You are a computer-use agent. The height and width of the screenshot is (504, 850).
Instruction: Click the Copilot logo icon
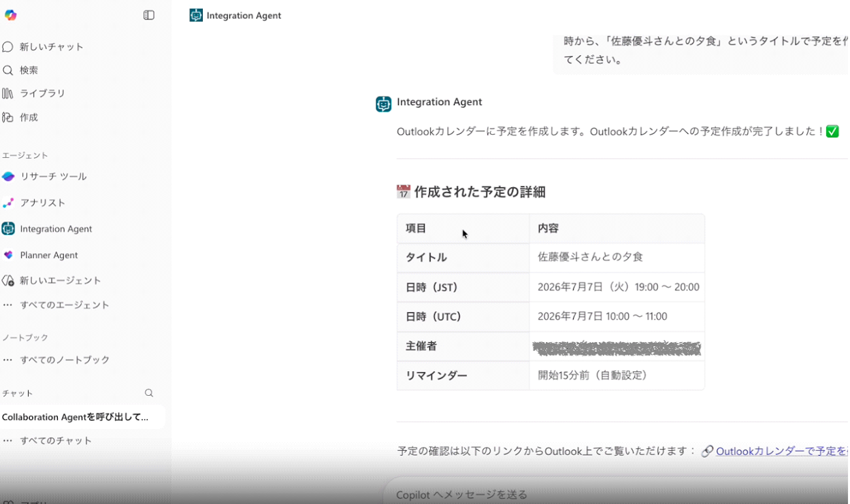[x=10, y=15]
